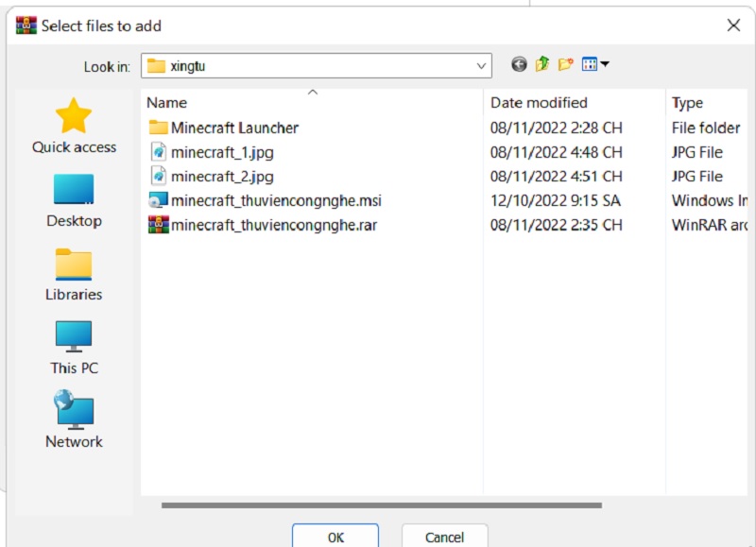
Task: Go up one folder level icon
Action: click(x=542, y=64)
